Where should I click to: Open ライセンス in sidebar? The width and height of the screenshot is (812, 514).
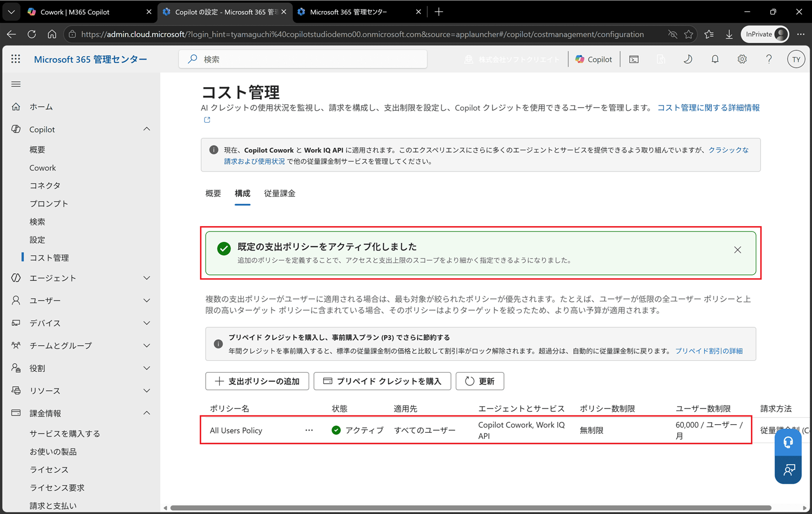(49, 470)
